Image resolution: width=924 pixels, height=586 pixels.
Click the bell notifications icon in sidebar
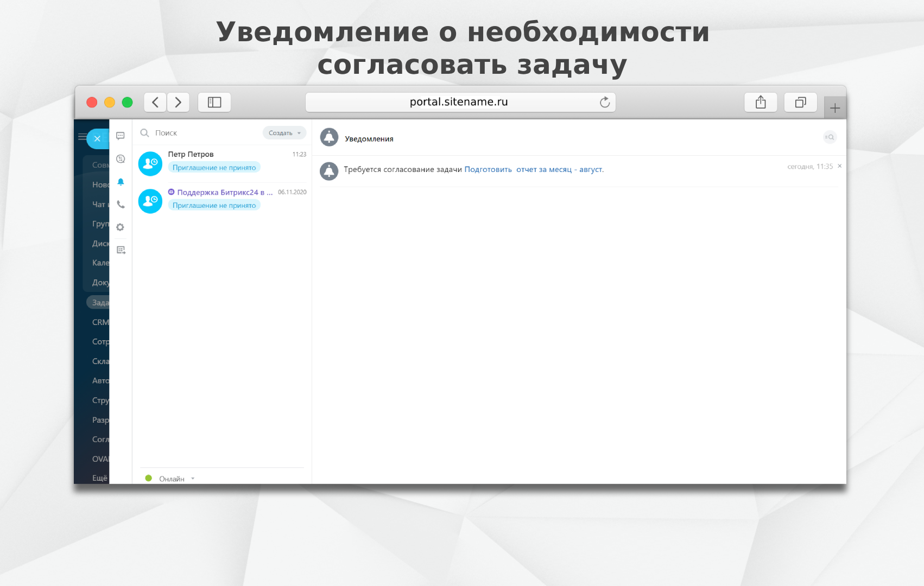tap(121, 182)
